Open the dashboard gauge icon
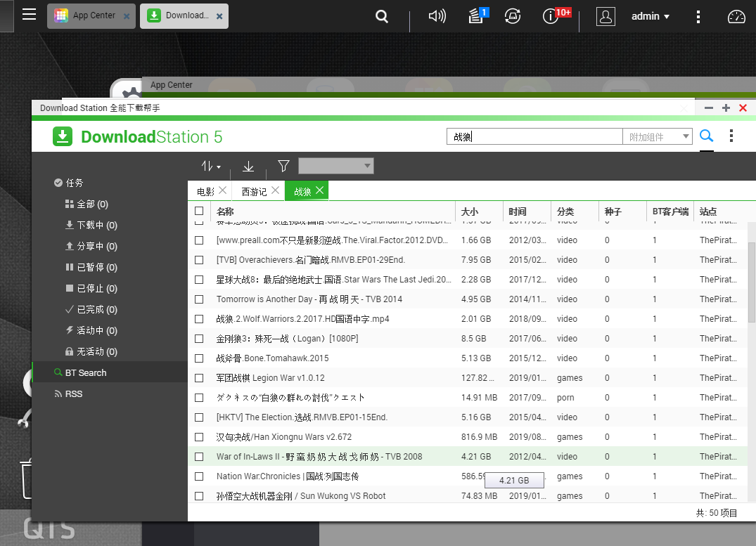Image resolution: width=756 pixels, height=546 pixels. 736,17
